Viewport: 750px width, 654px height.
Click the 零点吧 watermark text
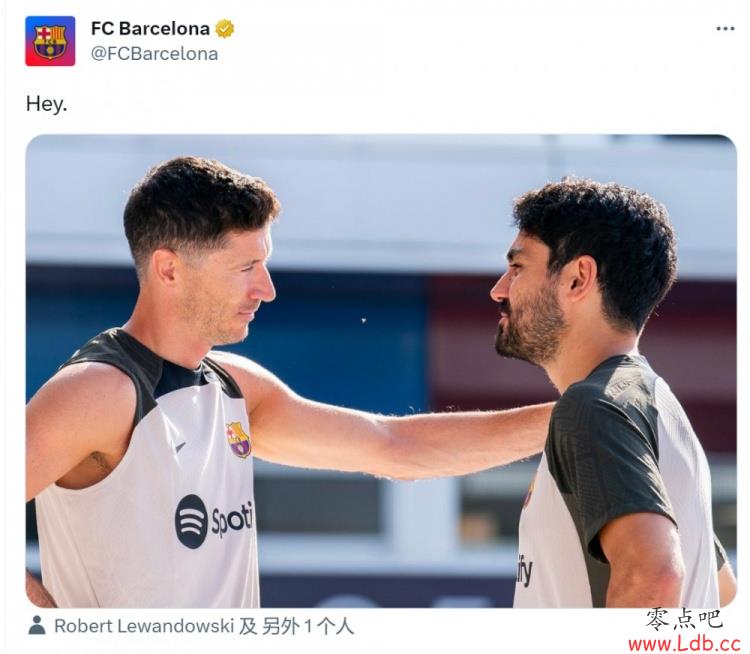684,620
